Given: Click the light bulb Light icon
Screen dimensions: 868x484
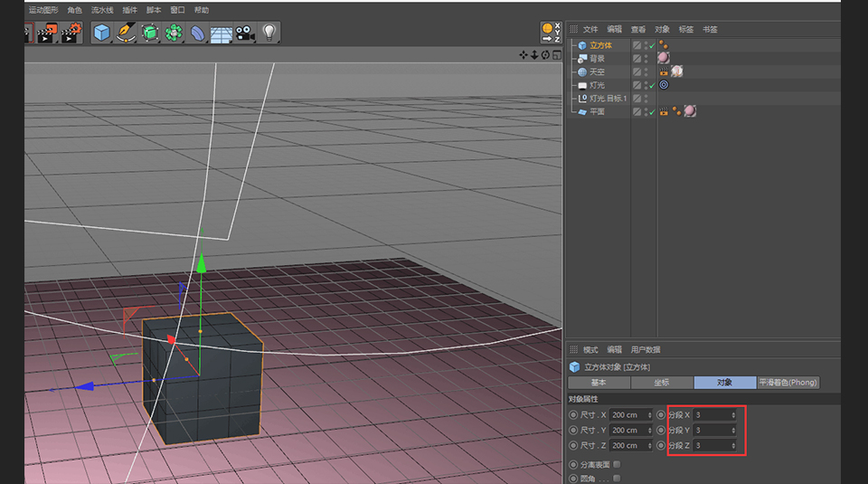Looking at the screenshot, I should (269, 33).
